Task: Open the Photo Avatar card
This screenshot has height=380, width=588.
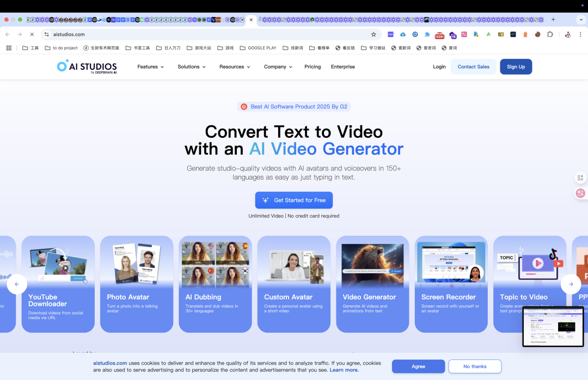Action: [137, 284]
